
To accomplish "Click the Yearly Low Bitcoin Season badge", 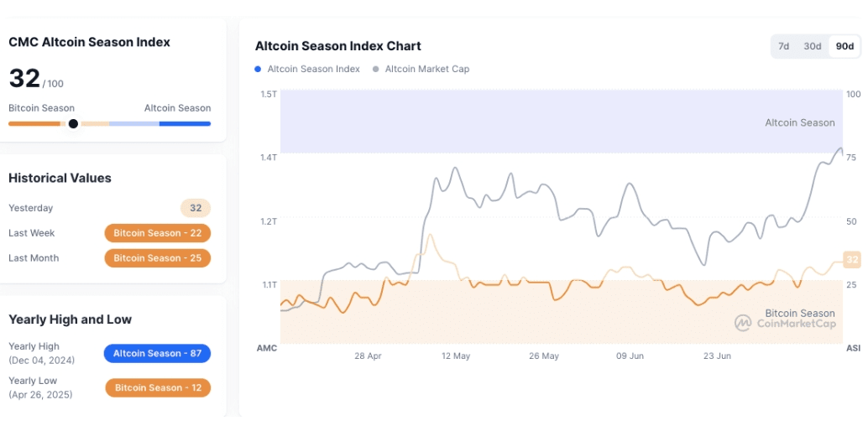I will pyautogui.click(x=158, y=388).
